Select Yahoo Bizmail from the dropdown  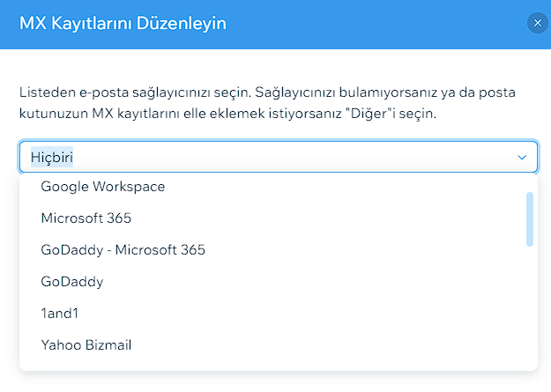86,344
